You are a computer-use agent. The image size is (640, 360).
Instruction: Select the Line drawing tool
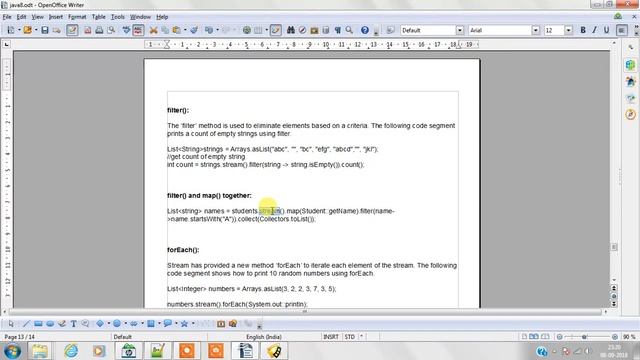click(x=26, y=324)
